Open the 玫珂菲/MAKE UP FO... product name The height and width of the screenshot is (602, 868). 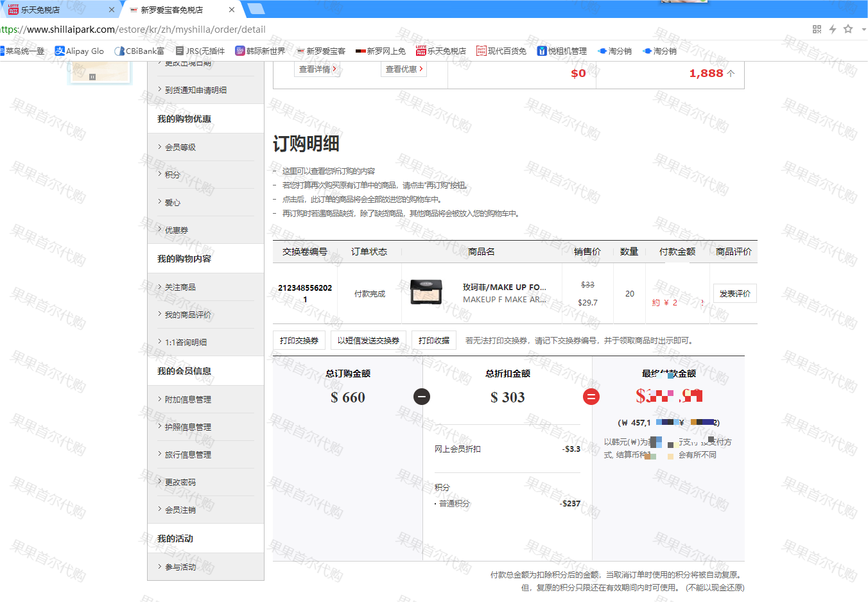pyautogui.click(x=505, y=287)
